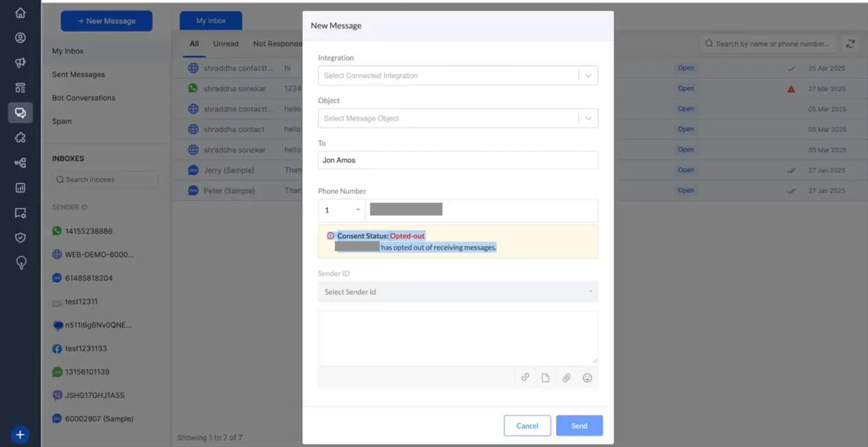Viewport: 868px width, 447px height.
Task: Click the Cancel button
Action: (527, 426)
